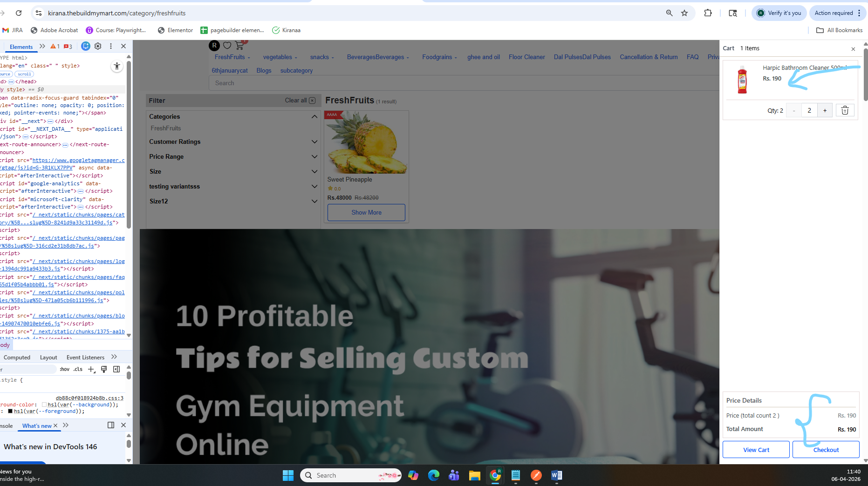Screen dimensions: 868x486
Task: Click the accessibility tree toggle button
Action: 117,67
